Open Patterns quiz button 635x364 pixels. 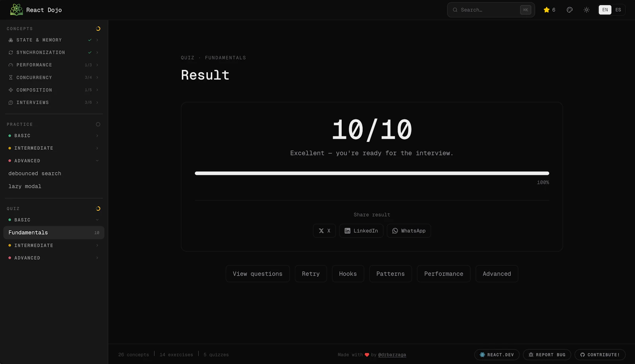click(x=391, y=274)
